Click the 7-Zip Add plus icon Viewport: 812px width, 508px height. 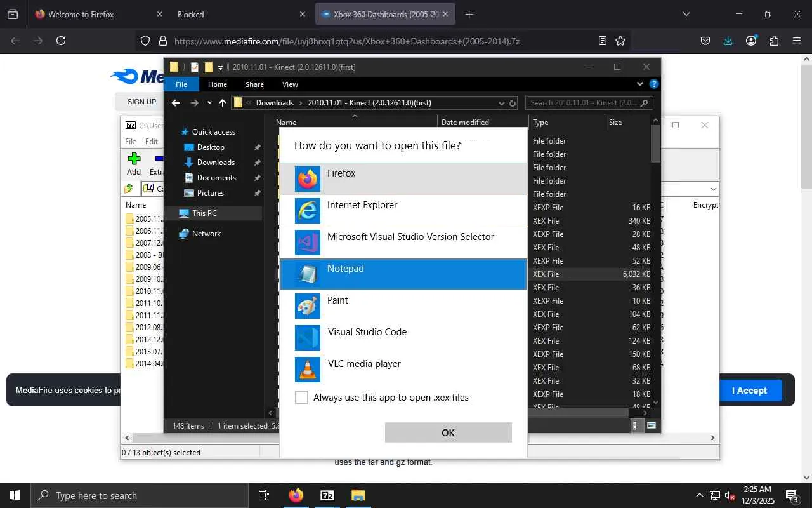click(133, 159)
